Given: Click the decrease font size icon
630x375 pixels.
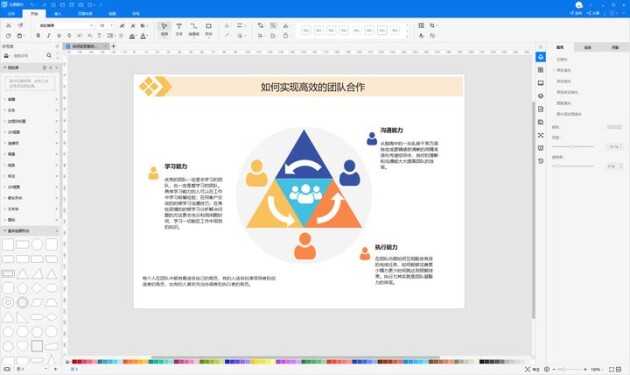Looking at the screenshot, I should pyautogui.click(x=133, y=25).
